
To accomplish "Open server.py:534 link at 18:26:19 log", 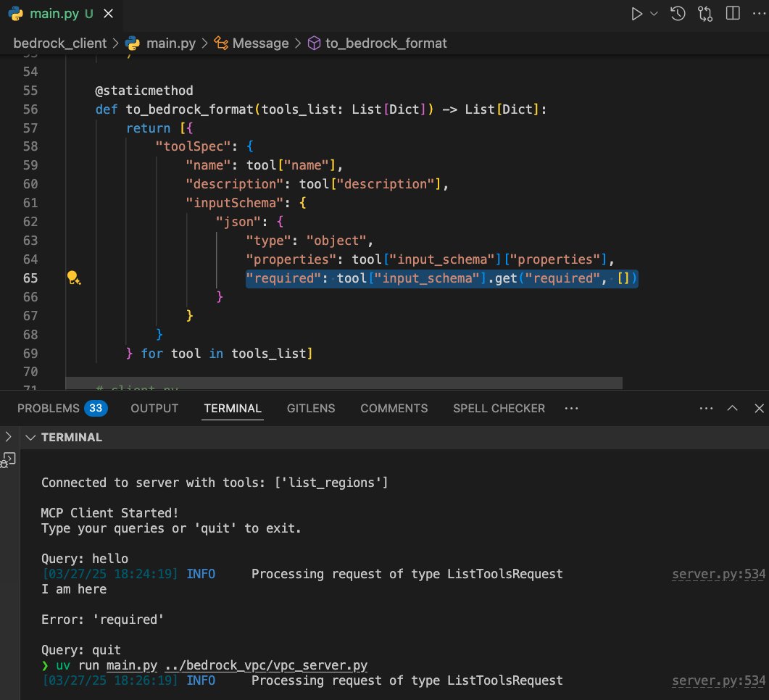I will pos(718,680).
